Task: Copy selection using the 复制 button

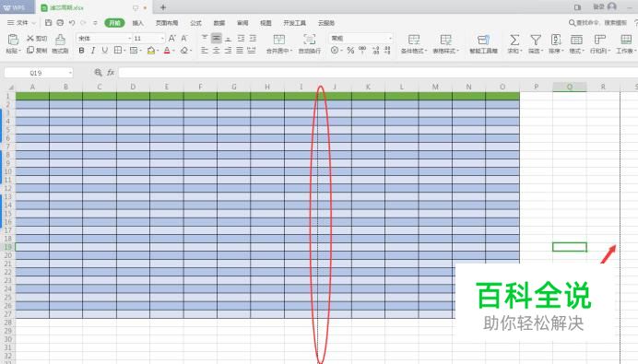Action: [37, 50]
